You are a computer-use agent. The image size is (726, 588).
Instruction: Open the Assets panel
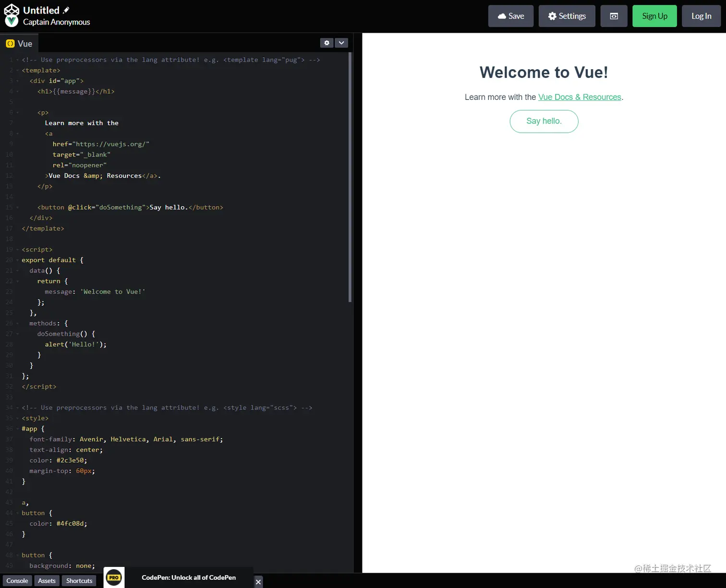[47, 581]
